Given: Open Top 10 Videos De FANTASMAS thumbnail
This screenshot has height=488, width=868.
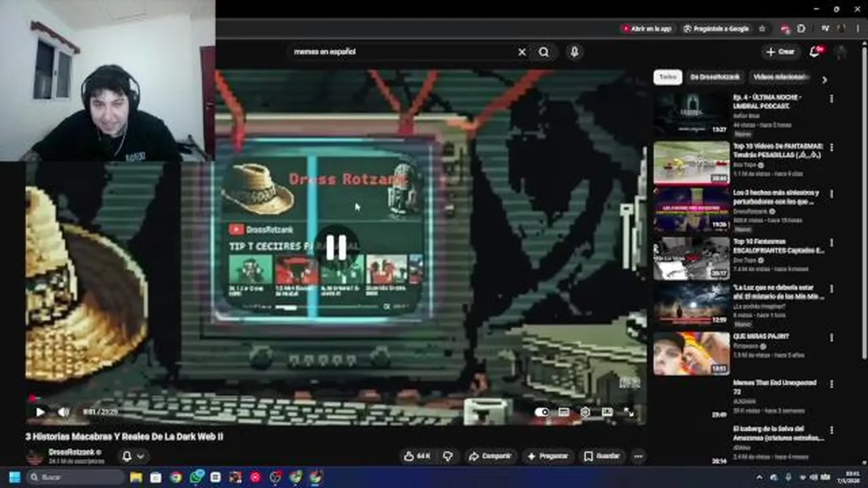Looking at the screenshot, I should (692, 163).
